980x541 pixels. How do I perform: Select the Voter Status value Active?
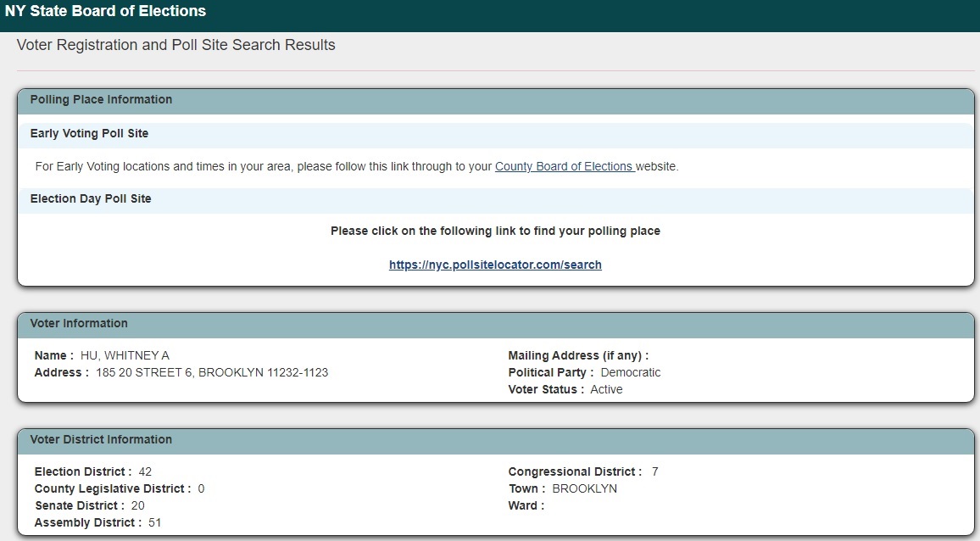tap(606, 389)
